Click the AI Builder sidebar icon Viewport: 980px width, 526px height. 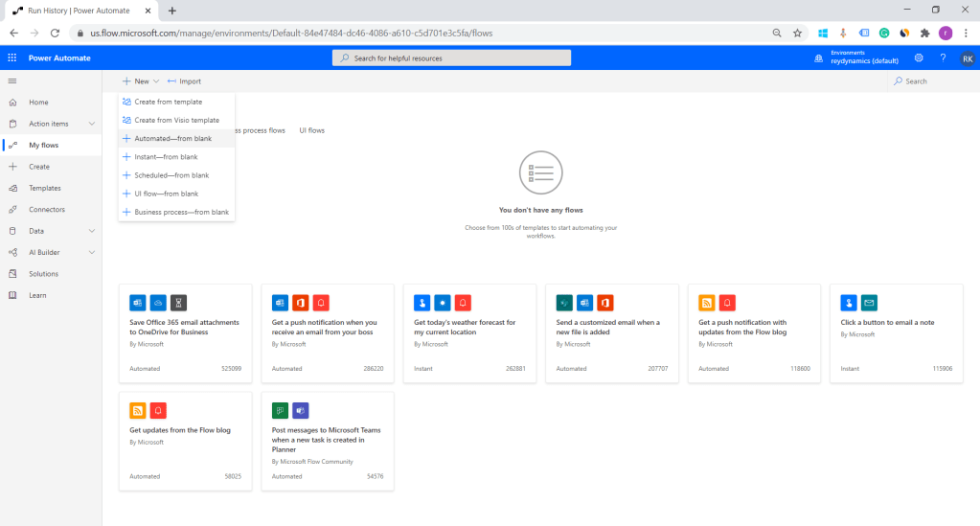pos(12,253)
